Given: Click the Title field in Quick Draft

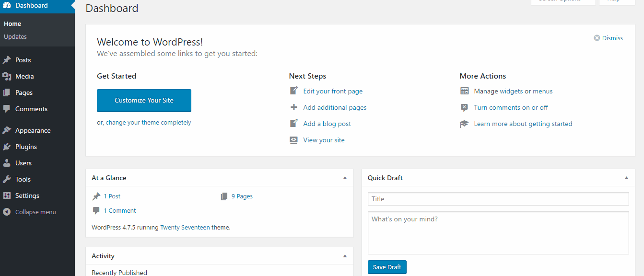Looking at the screenshot, I should coord(498,198).
